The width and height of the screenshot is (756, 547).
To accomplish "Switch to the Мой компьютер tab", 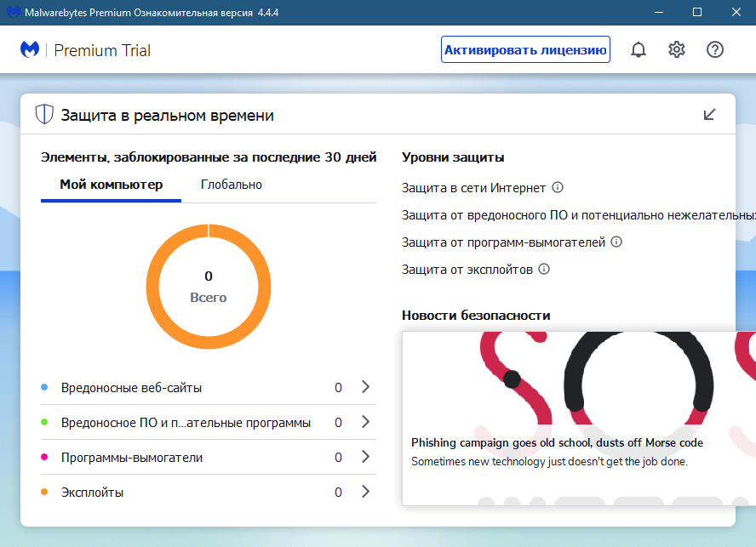I will pos(111,185).
